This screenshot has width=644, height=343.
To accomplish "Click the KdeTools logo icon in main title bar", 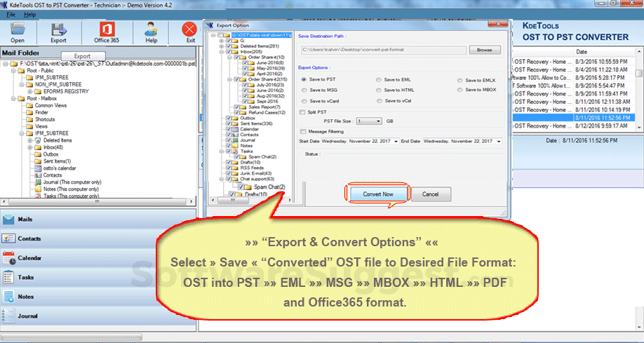I will [x=4, y=5].
